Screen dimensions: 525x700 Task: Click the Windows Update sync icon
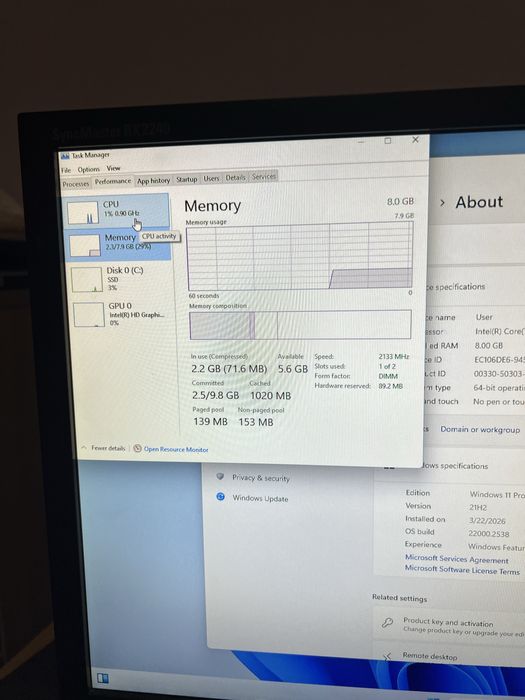point(221,496)
